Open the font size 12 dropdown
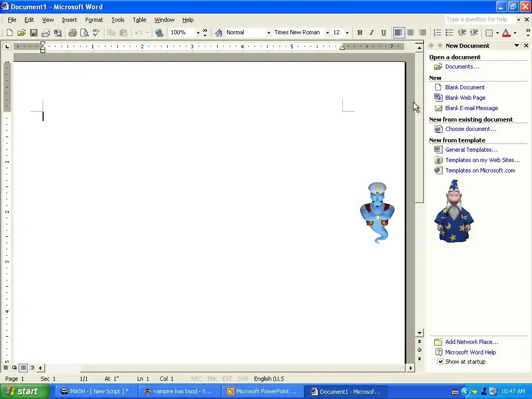Viewport: 532px width, 399px height. pyautogui.click(x=347, y=33)
